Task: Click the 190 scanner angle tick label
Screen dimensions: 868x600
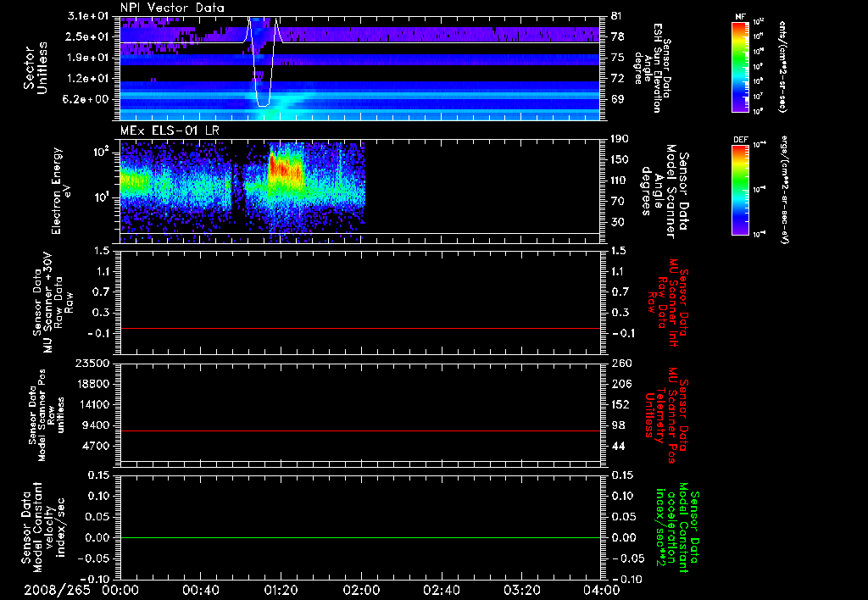Action: tap(620, 139)
